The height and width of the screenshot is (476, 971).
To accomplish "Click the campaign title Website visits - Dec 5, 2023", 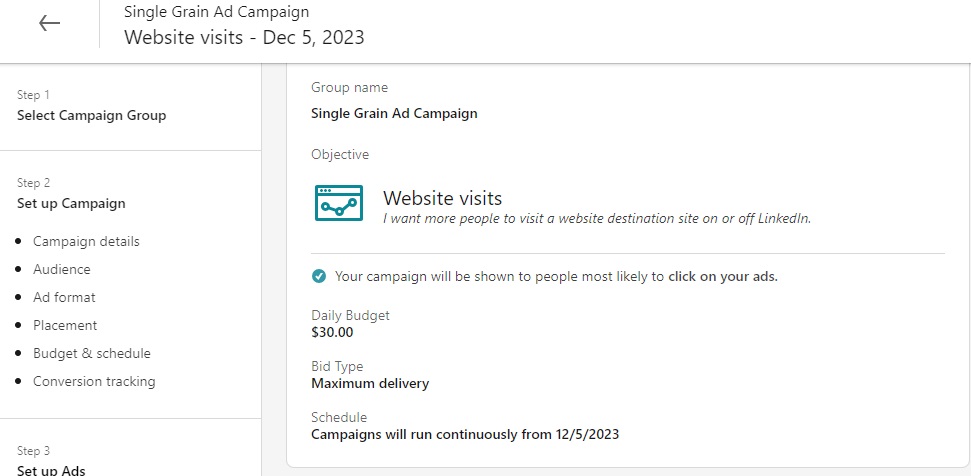I will [x=244, y=37].
